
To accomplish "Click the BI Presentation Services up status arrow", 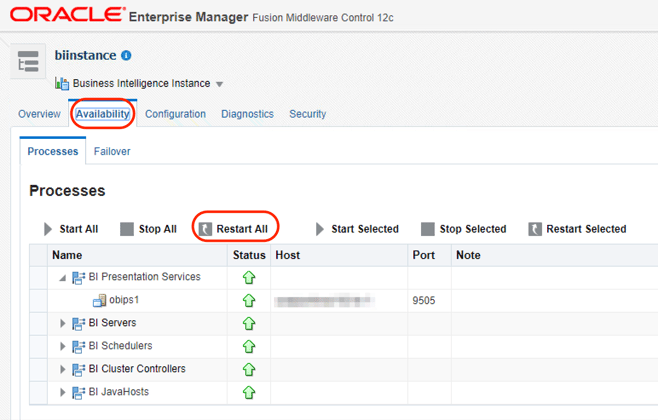I will tap(249, 278).
